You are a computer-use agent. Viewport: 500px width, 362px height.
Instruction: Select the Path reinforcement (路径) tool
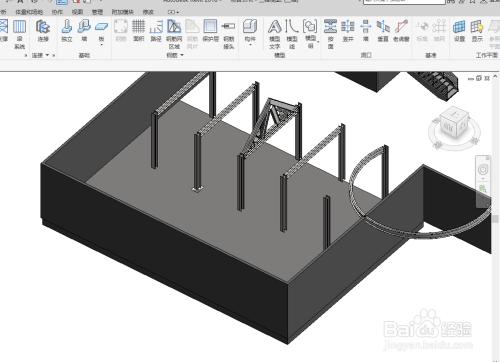(156, 31)
